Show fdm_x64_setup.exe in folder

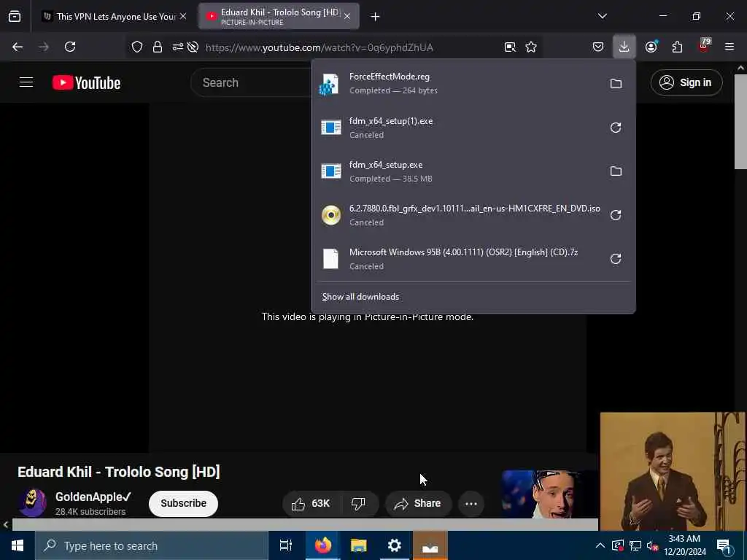[616, 171]
